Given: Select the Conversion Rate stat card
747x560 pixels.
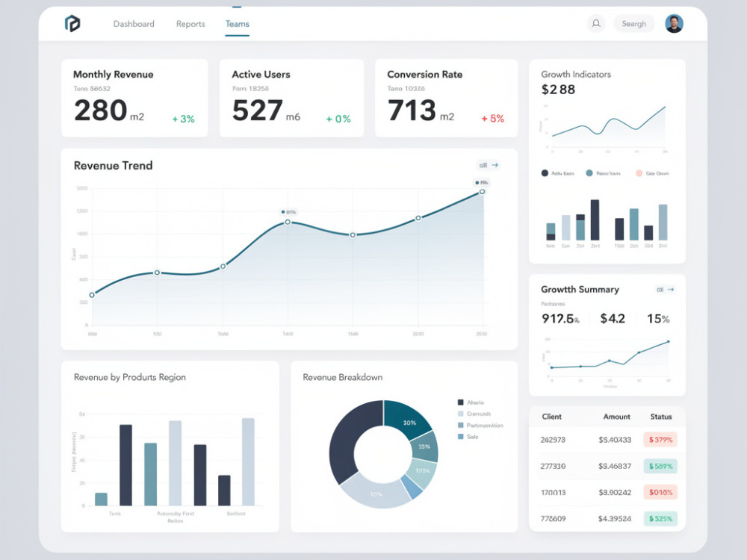Looking at the screenshot, I should click(x=446, y=97).
